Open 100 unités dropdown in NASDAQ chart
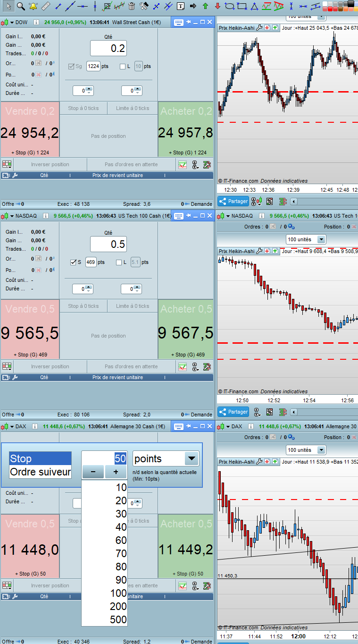Image resolution: width=358 pixels, height=644 pixels. 321,239
